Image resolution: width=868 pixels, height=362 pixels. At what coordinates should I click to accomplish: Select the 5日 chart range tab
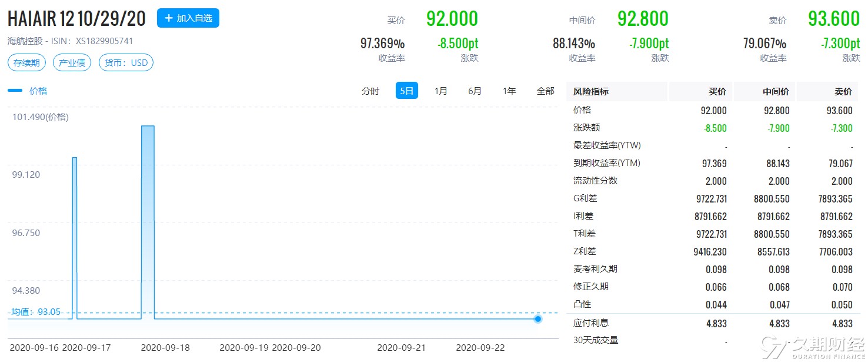coord(407,91)
